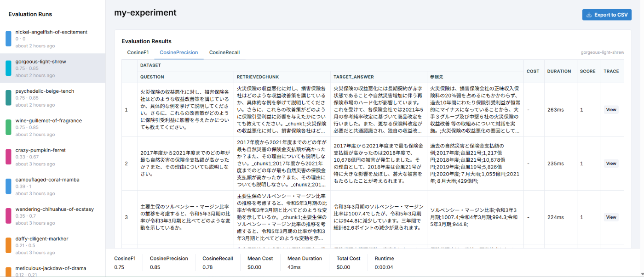View the trace for row 3
The height and width of the screenshot is (277, 644).
(611, 217)
